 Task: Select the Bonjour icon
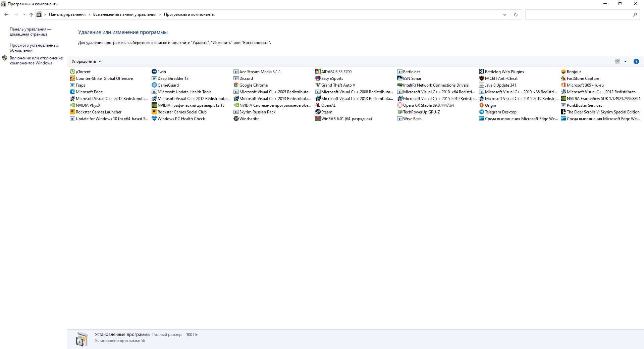563,72
